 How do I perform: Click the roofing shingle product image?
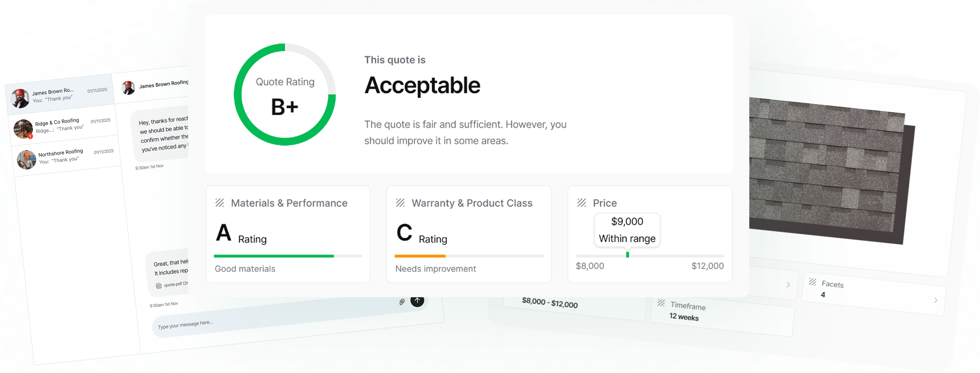point(829,167)
